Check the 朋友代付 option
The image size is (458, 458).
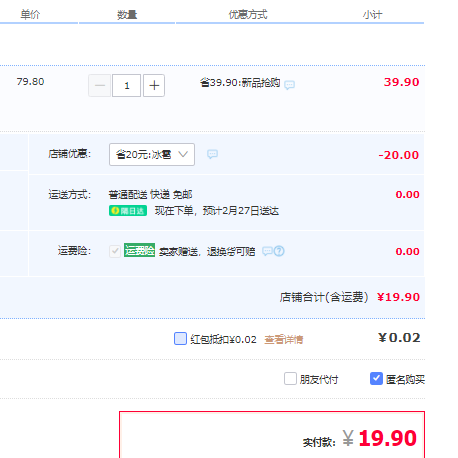[290, 379]
